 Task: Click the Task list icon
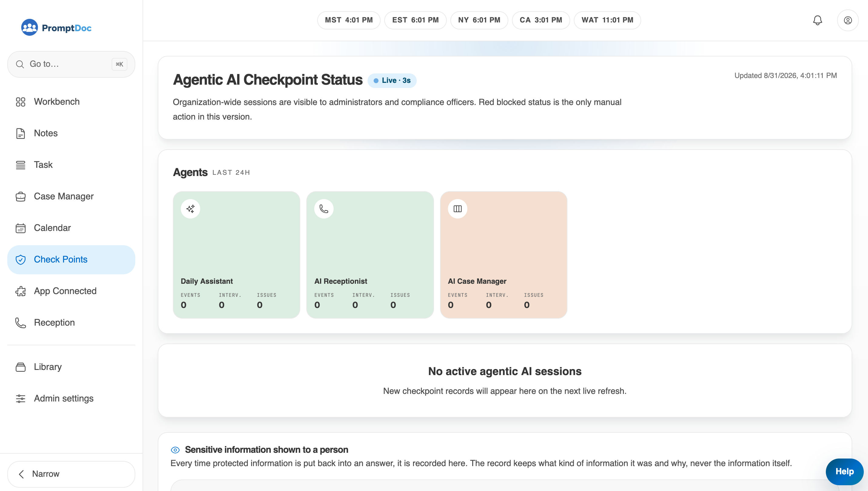click(x=21, y=165)
